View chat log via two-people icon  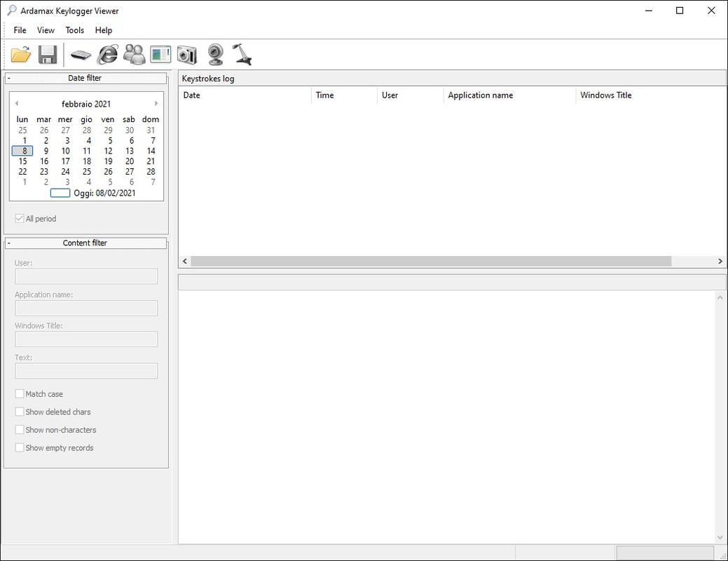134,55
